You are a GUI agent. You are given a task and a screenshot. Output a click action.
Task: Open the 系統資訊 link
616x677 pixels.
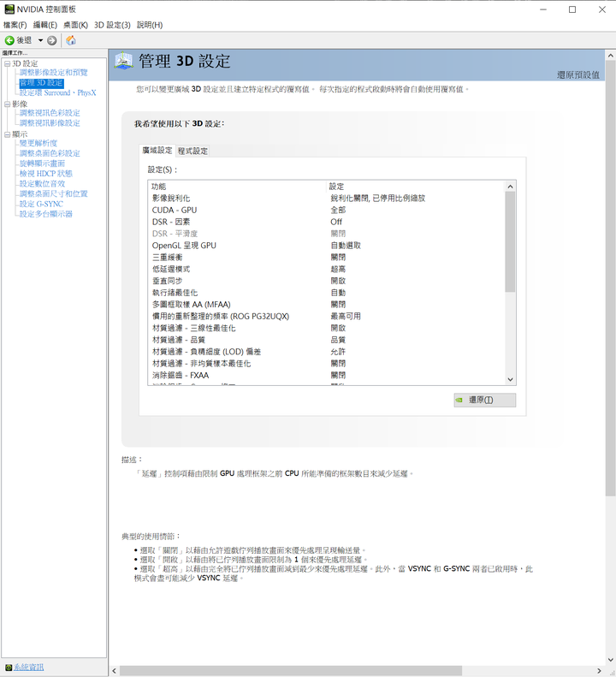[x=28, y=668]
